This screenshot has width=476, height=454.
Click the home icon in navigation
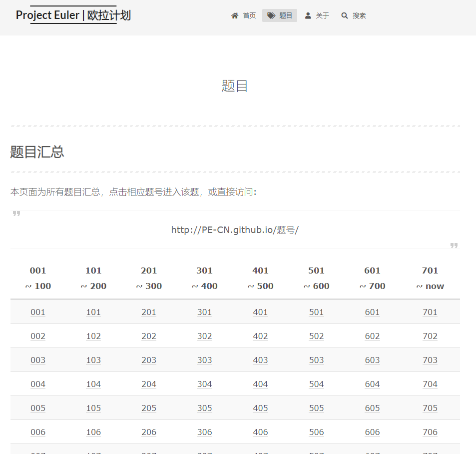coord(235,15)
